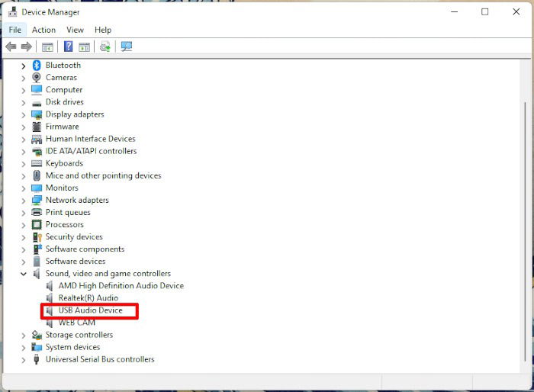The image size is (534, 392).
Task: Click the Back arrow toolbar icon
Action: tap(11, 47)
